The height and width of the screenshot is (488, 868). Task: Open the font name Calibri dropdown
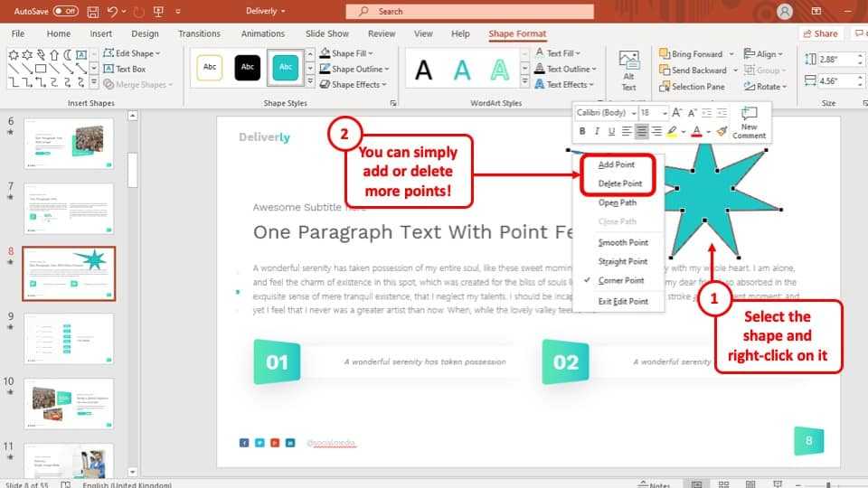point(634,113)
